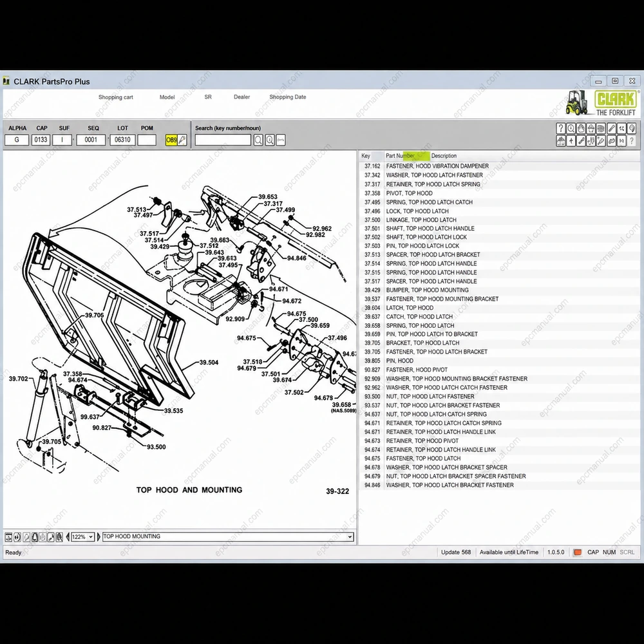The image size is (644, 644).
Task: Select row FASTENER, HOOD VIBRATION DAMPENER
Action: tap(500, 166)
